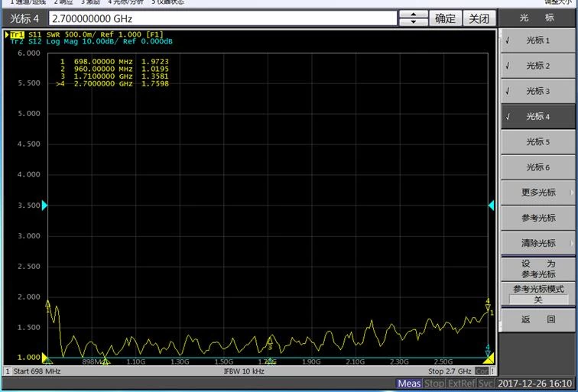The image size is (578, 392).
Task: Click the left cyan reference level triangle
Action: pyautogui.click(x=44, y=206)
